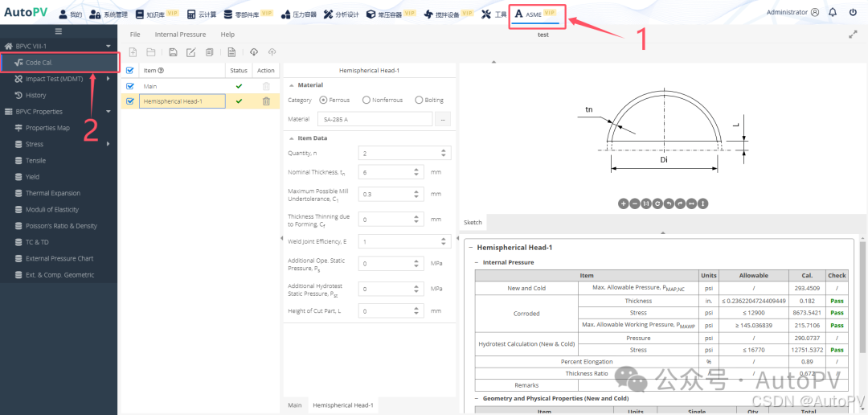Open the Help menu
868x415 pixels.
pos(227,35)
